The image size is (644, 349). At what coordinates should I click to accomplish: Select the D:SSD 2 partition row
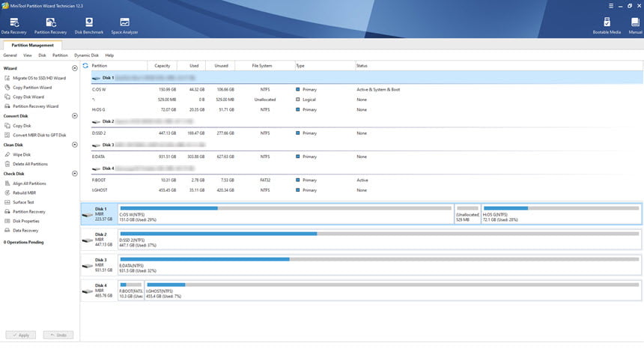[x=367, y=133]
